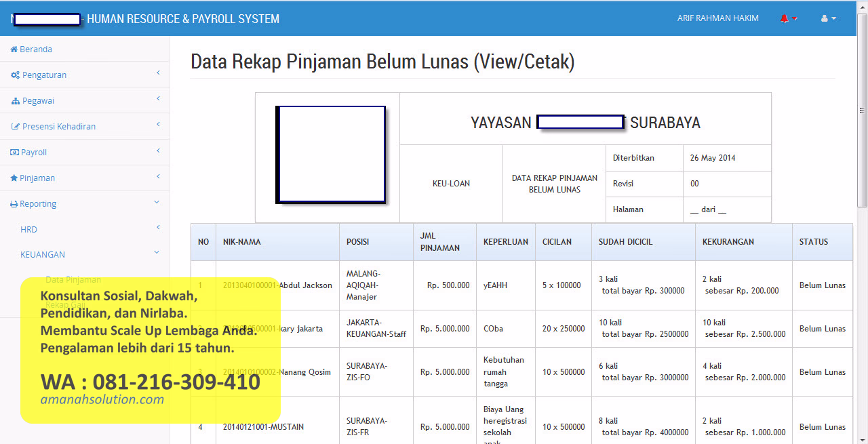Click the logo image in report header
Viewport: 868px width, 444px height.
(x=331, y=155)
